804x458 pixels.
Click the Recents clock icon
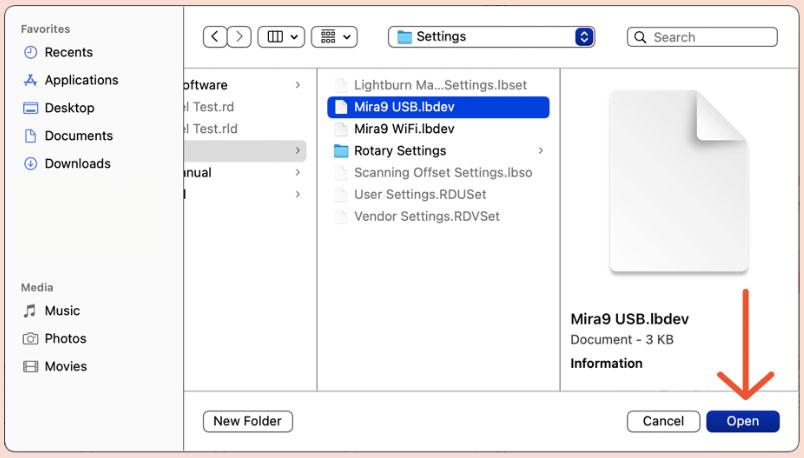(31, 52)
